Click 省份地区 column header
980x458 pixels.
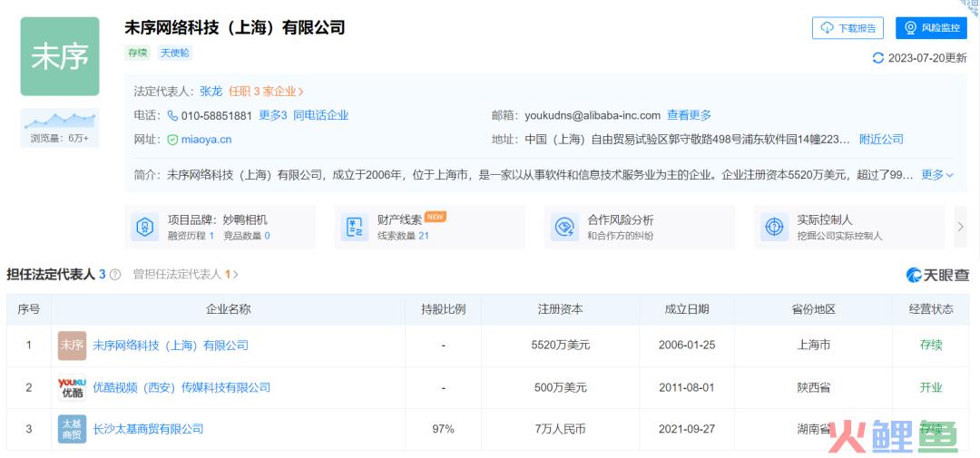(813, 309)
